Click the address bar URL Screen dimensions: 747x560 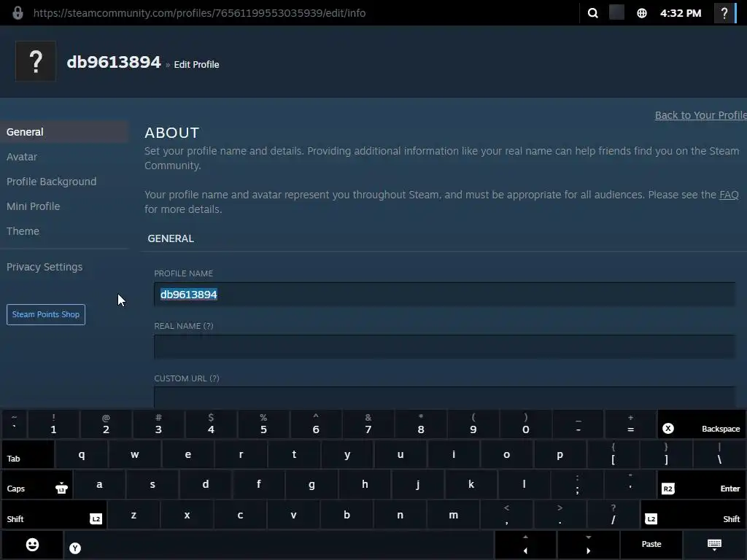200,13
